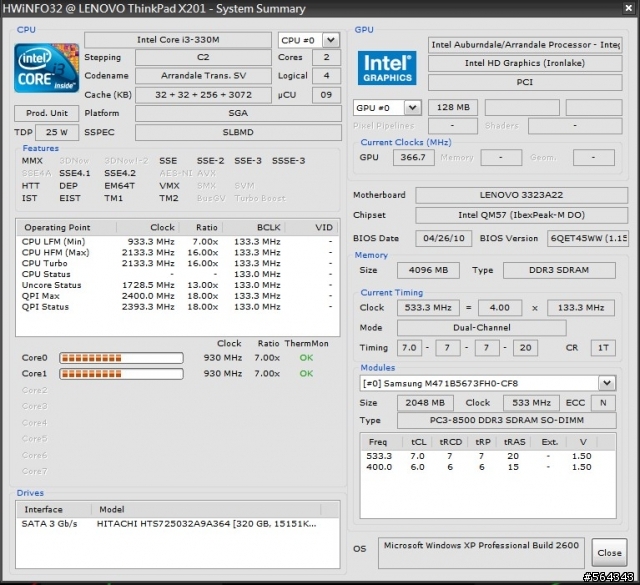640x585 pixels.
Task: Click the Logical 4 count field
Action: [x=326, y=76]
